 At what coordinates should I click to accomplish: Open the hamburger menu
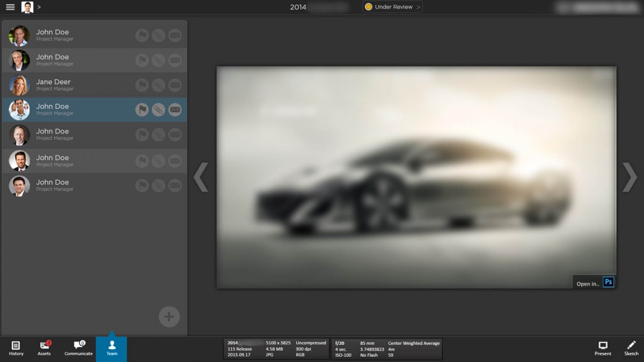click(x=10, y=7)
